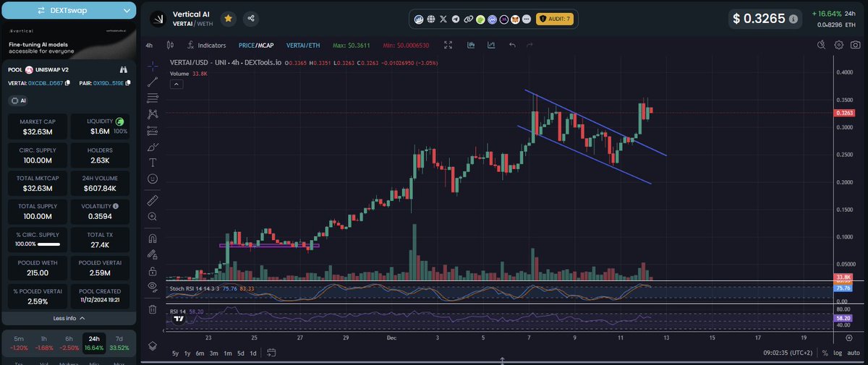Screen dimensions: 868x365
Task: Open the X (Twitter) social link
Action: [x=443, y=19]
